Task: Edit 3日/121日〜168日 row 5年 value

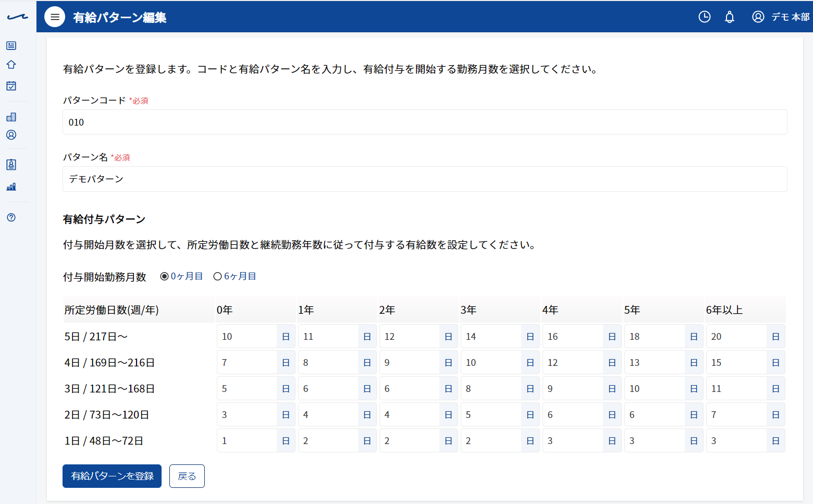Action: 655,388
